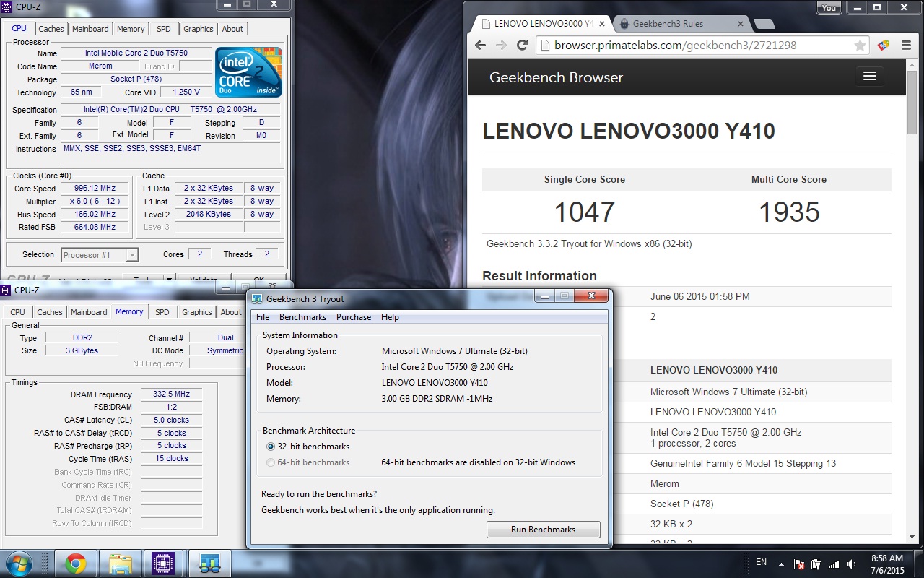Open the Chrome extension icon by the menu
This screenshot has width=924, height=578.
(x=884, y=46)
